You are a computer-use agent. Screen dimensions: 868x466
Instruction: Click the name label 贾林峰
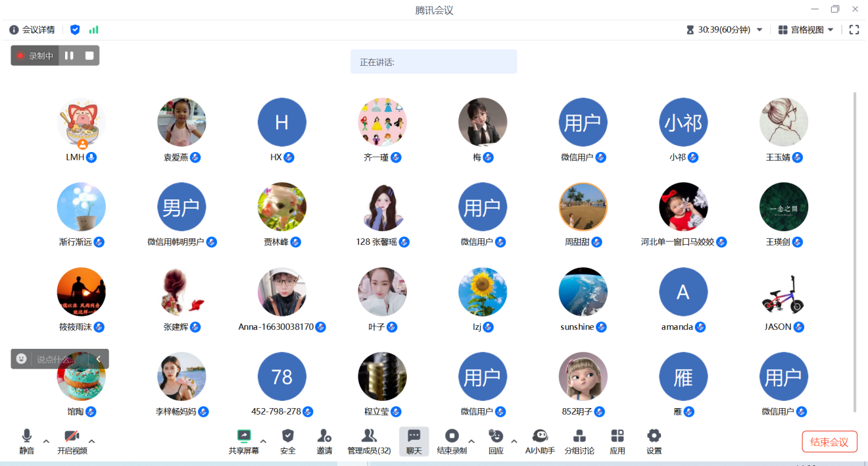[x=276, y=242]
